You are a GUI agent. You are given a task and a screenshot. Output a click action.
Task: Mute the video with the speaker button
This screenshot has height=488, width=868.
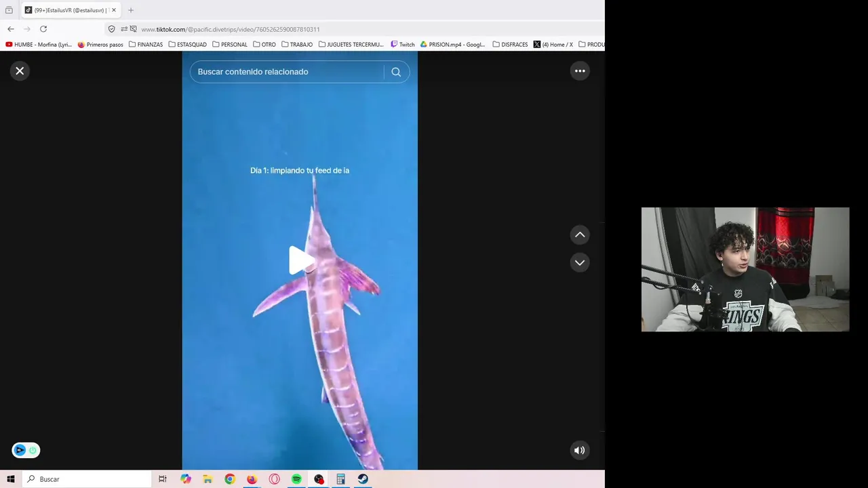579,450
